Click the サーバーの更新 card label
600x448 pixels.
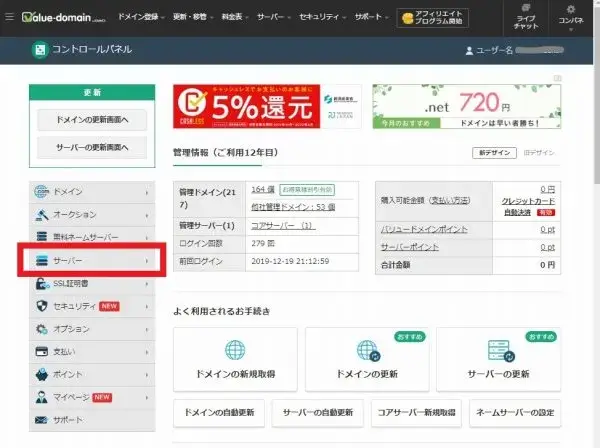click(x=499, y=374)
